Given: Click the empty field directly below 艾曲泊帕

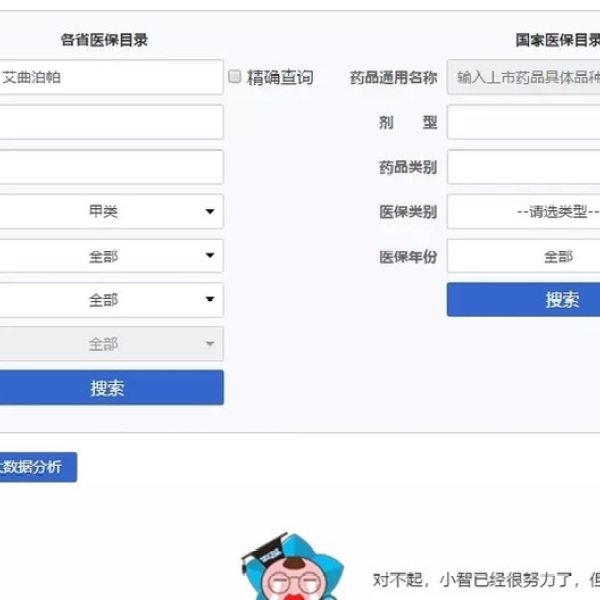Looking at the screenshot, I should point(111,122).
